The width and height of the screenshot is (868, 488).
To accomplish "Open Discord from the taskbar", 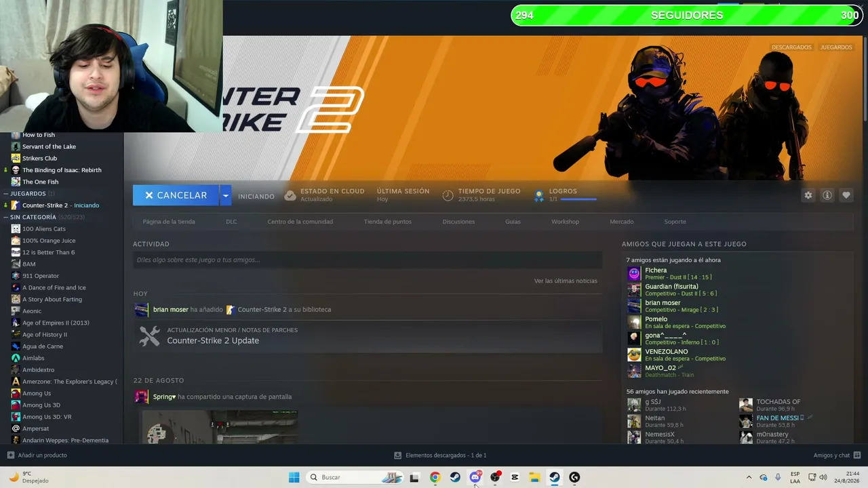I will (x=475, y=477).
